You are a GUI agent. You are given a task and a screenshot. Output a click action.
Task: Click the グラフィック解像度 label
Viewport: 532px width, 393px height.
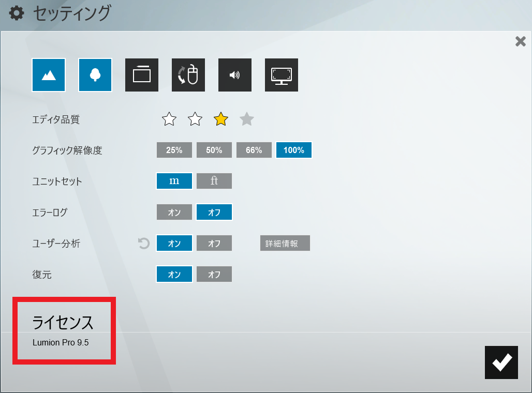67,150
